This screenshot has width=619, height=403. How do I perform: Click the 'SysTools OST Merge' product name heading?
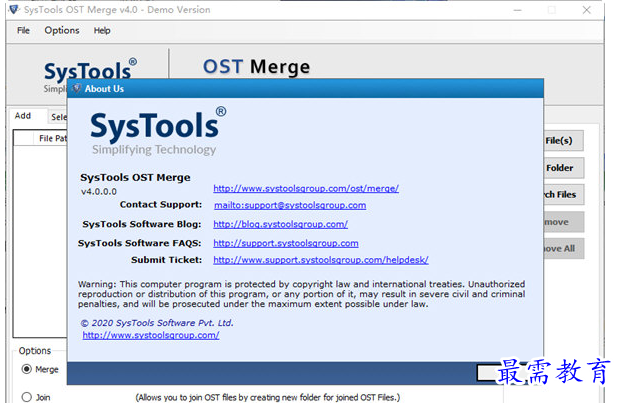[135, 178]
